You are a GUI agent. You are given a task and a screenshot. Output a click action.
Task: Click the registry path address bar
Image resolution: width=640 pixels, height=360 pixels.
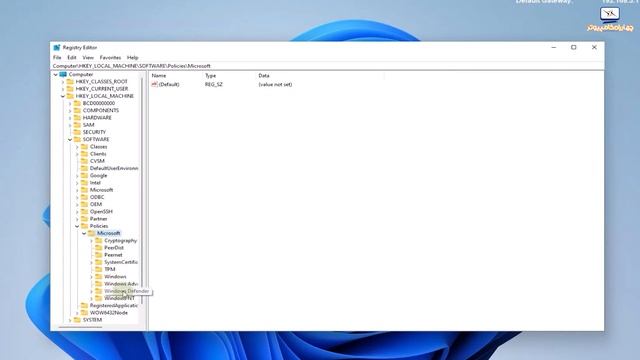[x=327, y=66]
